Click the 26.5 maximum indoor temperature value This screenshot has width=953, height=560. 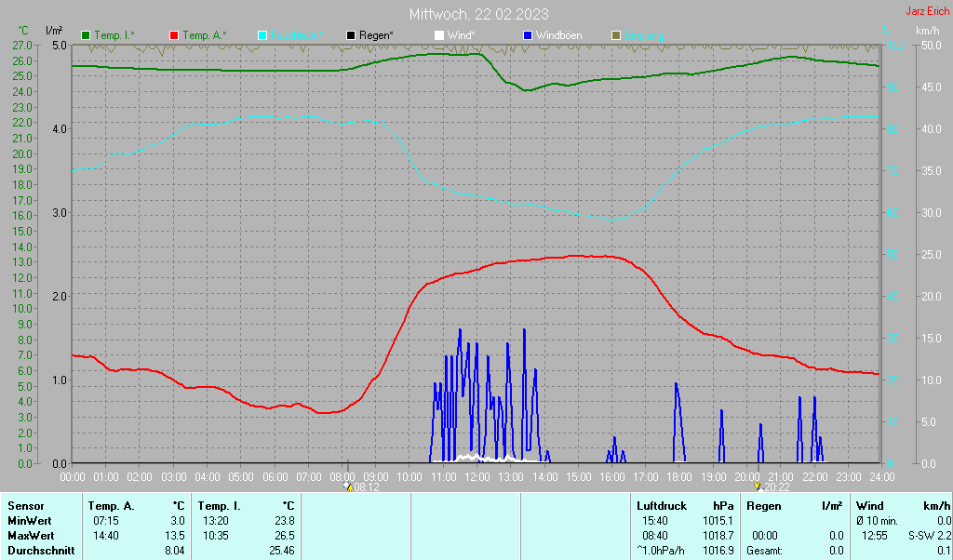[285, 537]
